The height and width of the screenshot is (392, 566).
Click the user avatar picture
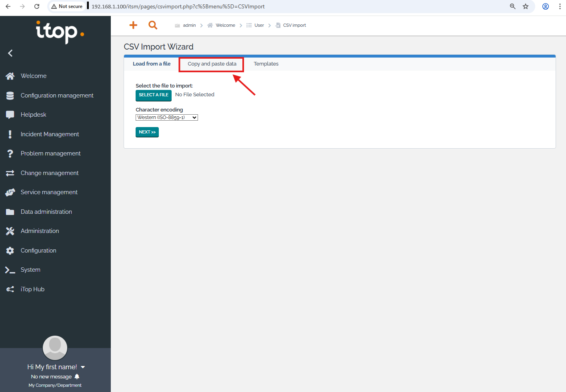pyautogui.click(x=55, y=348)
